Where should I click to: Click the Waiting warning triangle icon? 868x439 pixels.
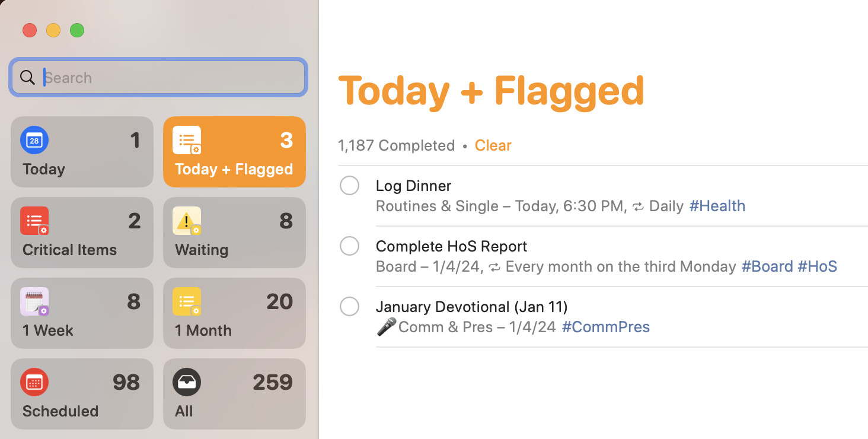(x=187, y=221)
